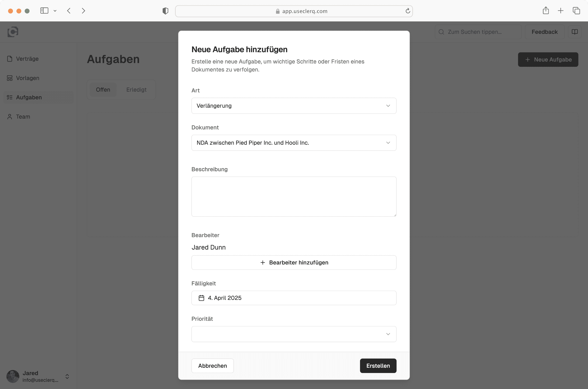Focus the Zum Suchen tippen search field
This screenshot has width=588, height=389.
478,32
